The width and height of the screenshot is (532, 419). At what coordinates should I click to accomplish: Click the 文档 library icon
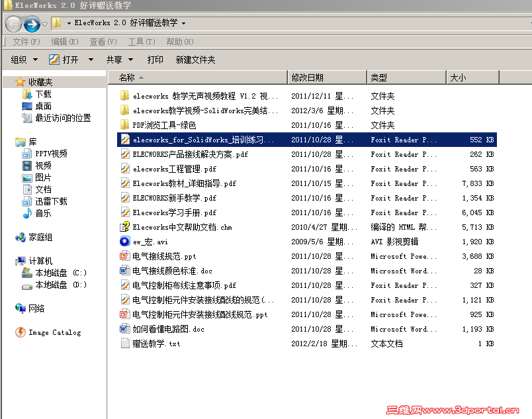pyautogui.click(x=27, y=189)
